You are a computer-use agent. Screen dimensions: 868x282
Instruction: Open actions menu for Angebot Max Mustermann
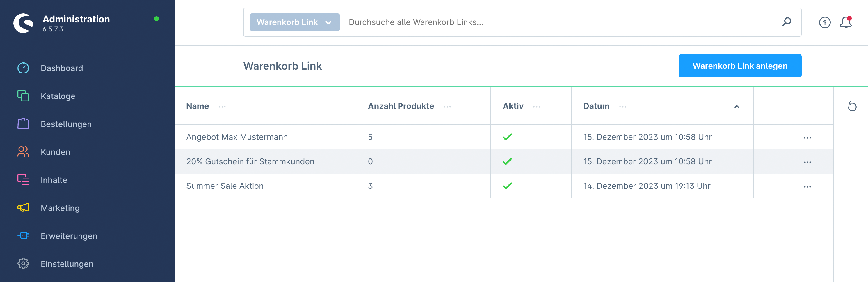point(807,138)
